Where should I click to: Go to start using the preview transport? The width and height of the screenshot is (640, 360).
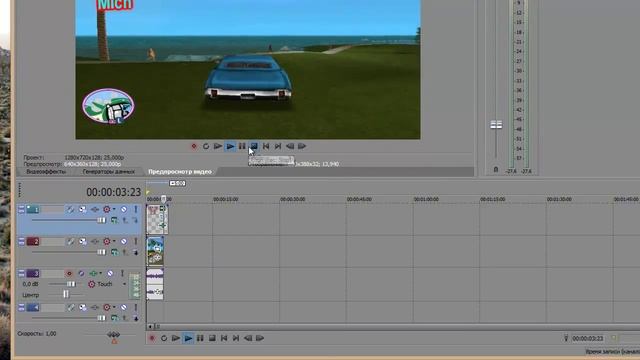tap(266, 146)
